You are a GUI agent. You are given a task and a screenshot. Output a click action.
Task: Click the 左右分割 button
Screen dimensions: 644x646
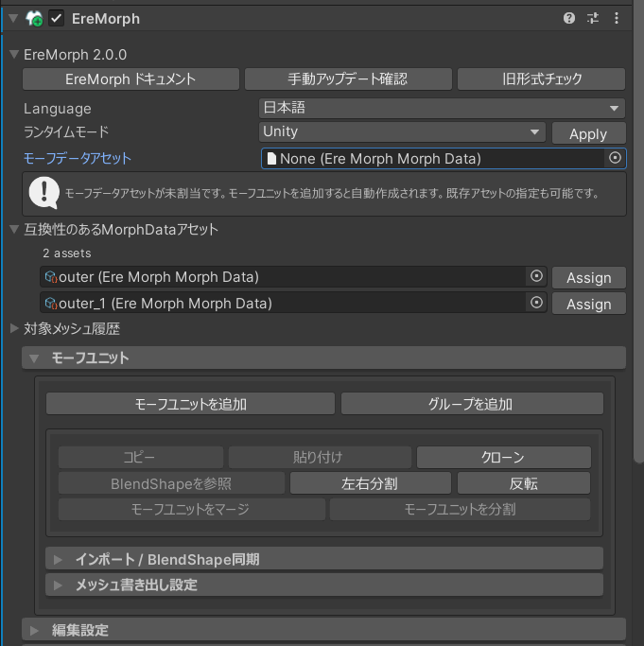(x=370, y=483)
